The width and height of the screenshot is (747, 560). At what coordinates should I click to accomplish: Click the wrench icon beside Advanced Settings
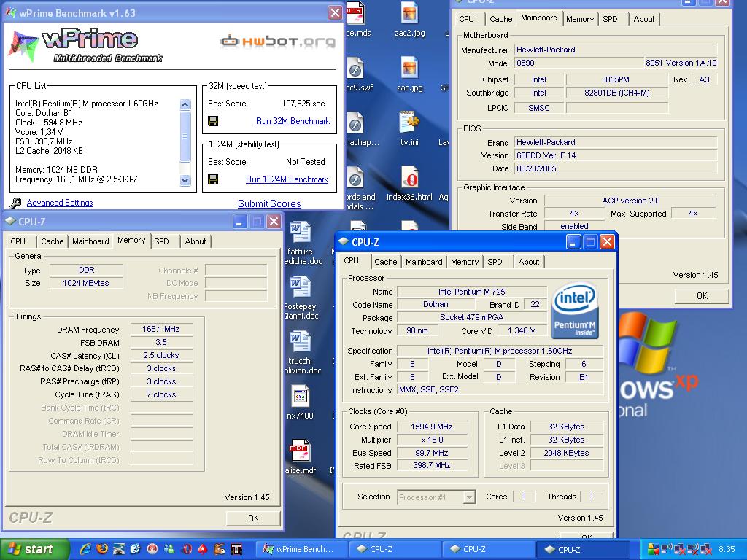pos(16,203)
